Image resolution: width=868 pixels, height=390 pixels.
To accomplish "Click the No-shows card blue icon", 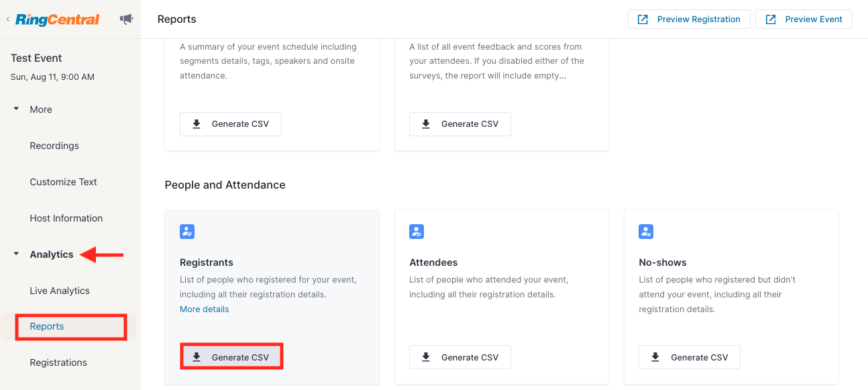I will click(x=646, y=232).
